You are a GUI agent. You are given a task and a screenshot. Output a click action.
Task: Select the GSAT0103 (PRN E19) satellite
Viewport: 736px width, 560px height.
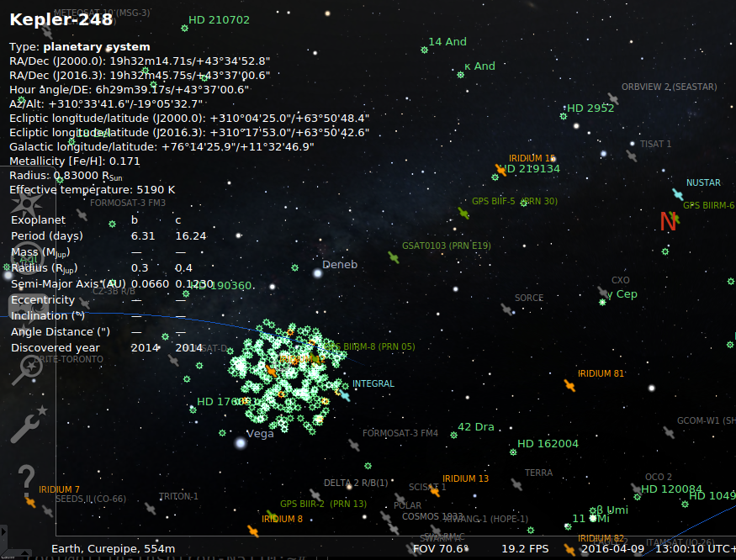[x=394, y=257]
